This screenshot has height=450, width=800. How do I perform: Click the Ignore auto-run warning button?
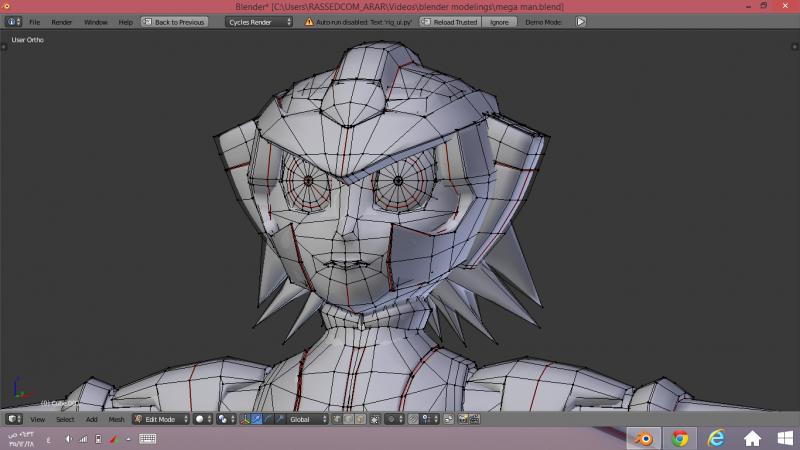[x=499, y=21]
